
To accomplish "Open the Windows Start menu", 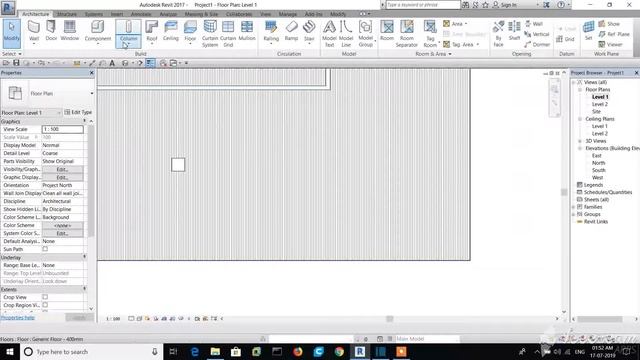I will pos(10,351).
